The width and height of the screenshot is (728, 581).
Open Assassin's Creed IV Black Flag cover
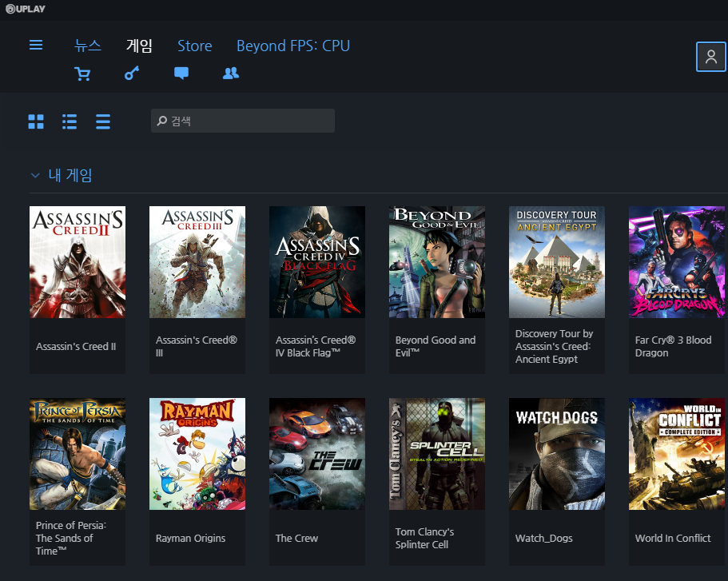(317, 262)
